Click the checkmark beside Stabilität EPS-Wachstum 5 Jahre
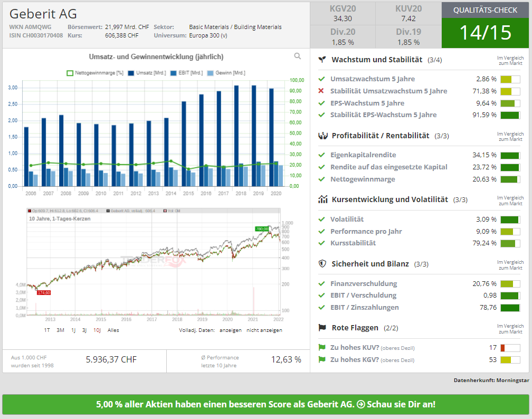 click(x=321, y=115)
